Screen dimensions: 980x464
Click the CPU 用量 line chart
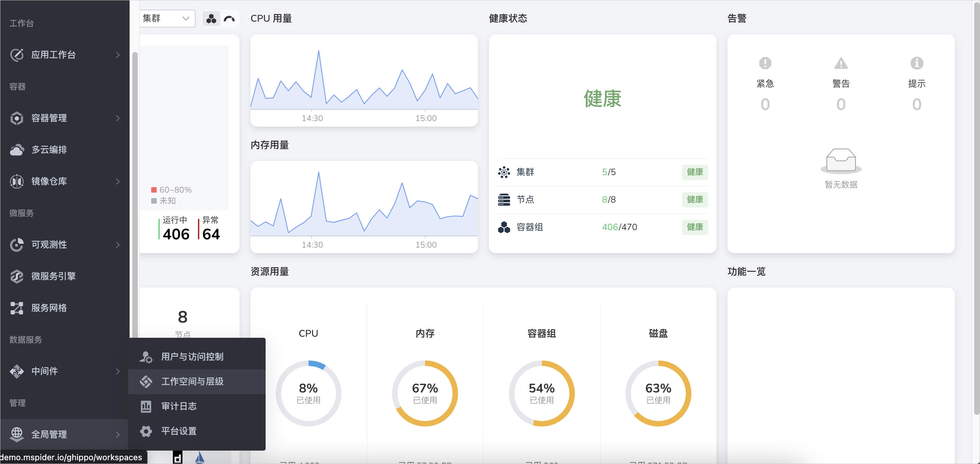point(364,80)
